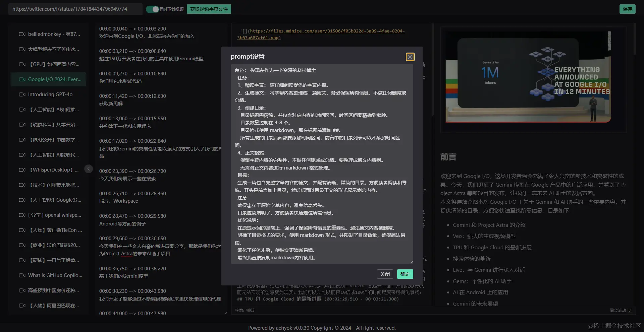
Task: Click video icon beside 【硬核】一口气了解黄
Action: 22,260
